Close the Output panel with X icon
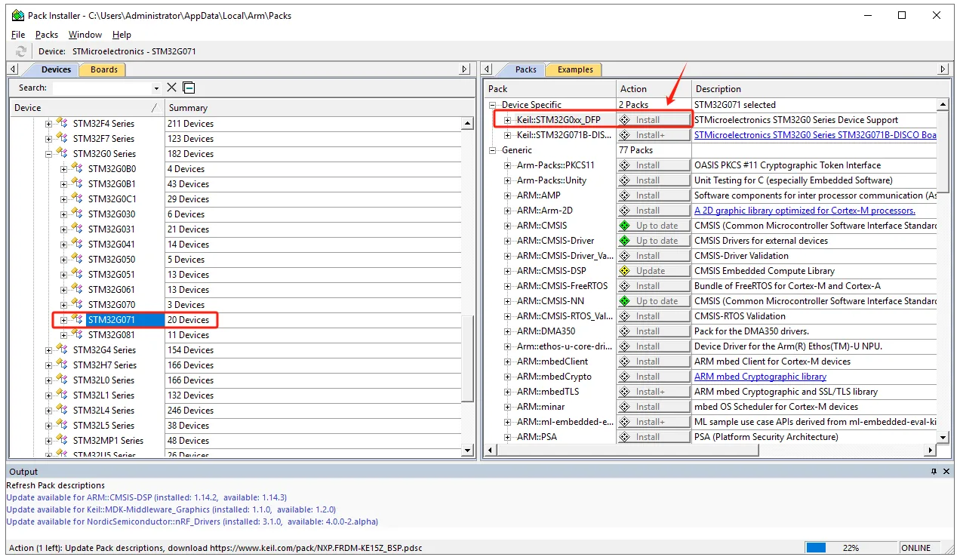The width and height of the screenshot is (960, 560). 946,472
